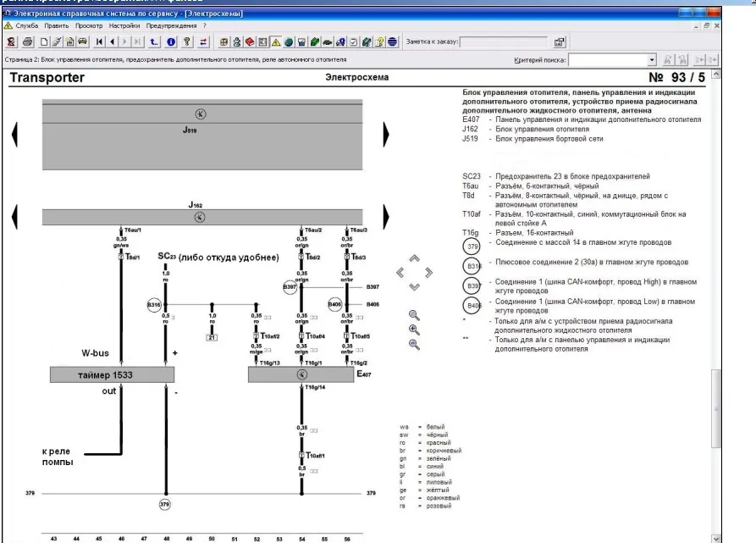Pan diagram left with left chevron

click(x=400, y=273)
